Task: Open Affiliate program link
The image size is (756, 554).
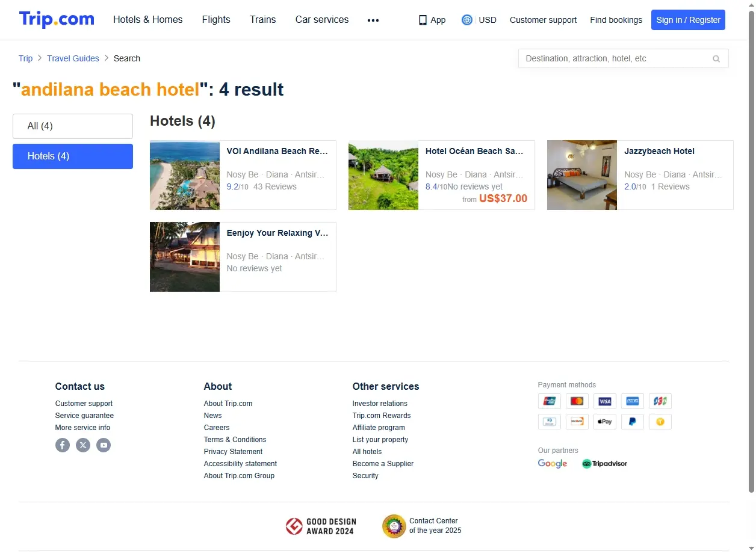Action: coord(379,428)
